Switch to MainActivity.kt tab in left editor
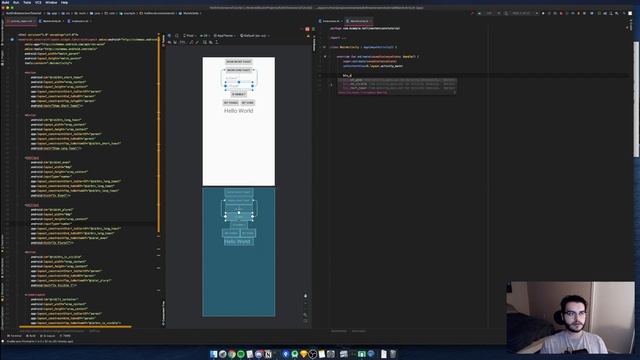 pyautogui.click(x=51, y=21)
